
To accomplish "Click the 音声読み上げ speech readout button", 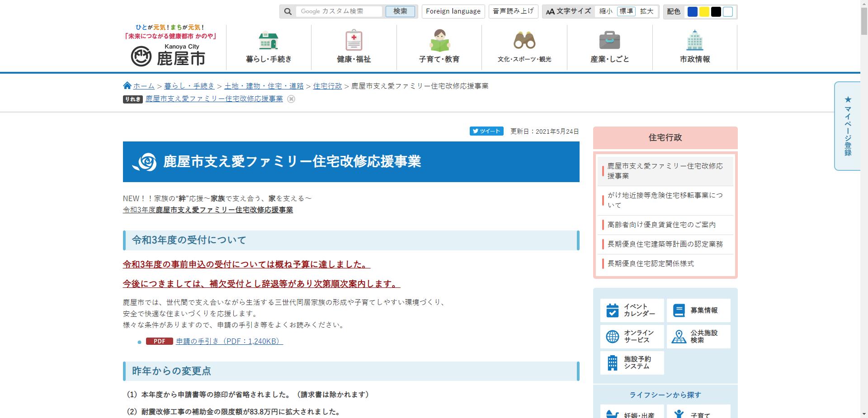I will 513,11.
